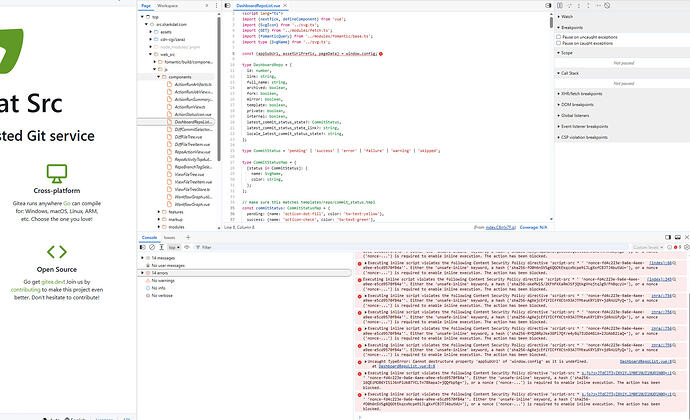Viewport: 690px width, 420px height.
Task: Switch to the Console drawer tab
Action: click(x=150, y=237)
